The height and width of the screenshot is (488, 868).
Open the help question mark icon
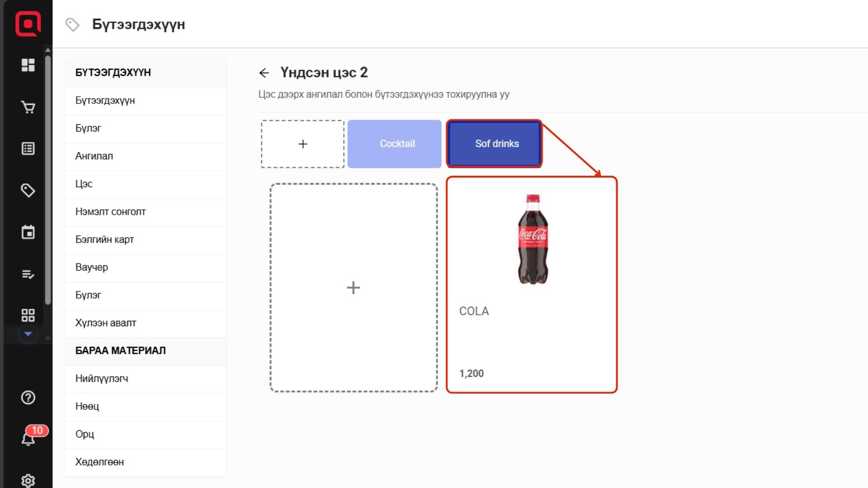(x=28, y=398)
